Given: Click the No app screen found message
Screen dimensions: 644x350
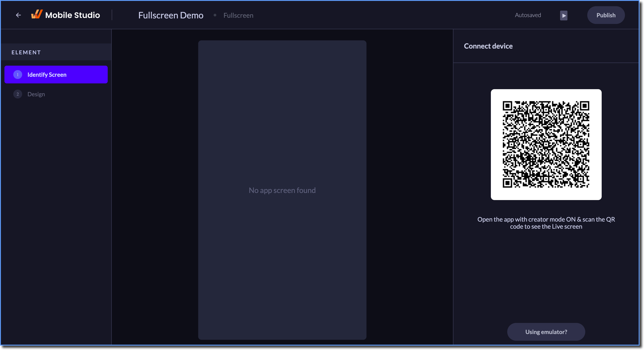Looking at the screenshot, I should tap(282, 190).
